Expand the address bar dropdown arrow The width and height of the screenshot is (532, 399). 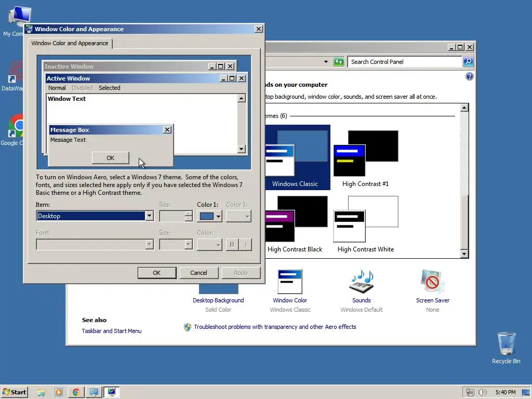(326, 62)
